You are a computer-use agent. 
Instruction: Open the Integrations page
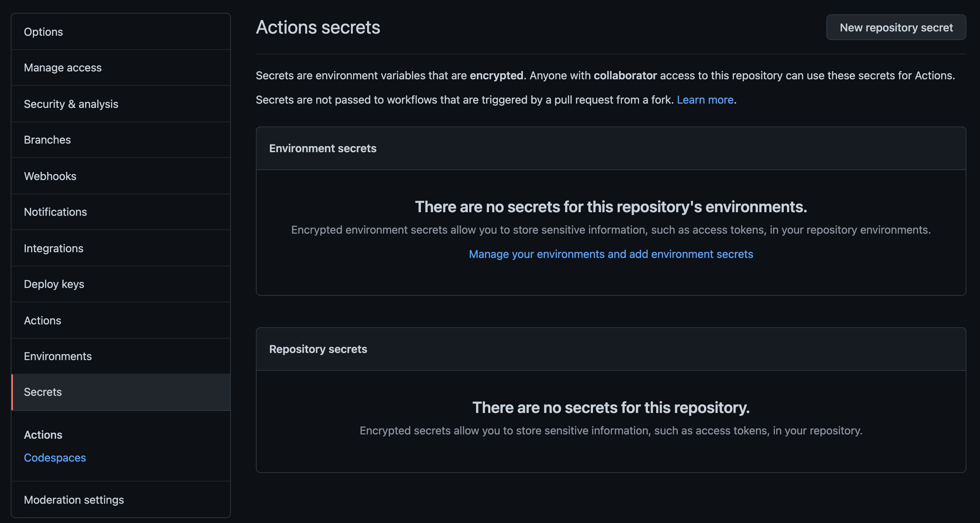coord(54,248)
